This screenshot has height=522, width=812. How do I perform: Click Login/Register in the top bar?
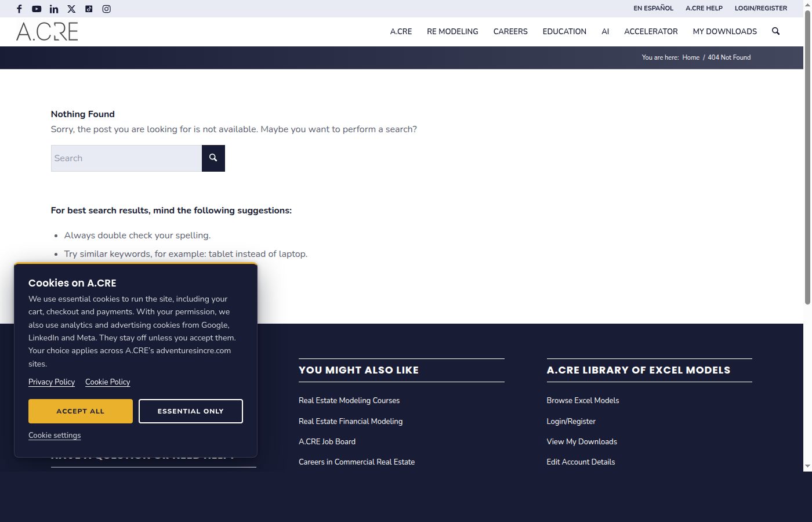click(x=761, y=8)
